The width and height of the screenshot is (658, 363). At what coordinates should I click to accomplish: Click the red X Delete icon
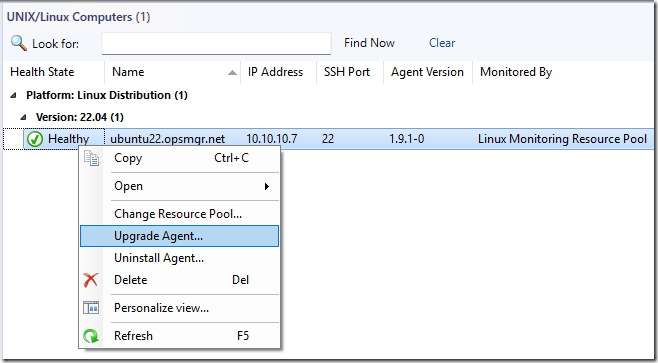[91, 280]
